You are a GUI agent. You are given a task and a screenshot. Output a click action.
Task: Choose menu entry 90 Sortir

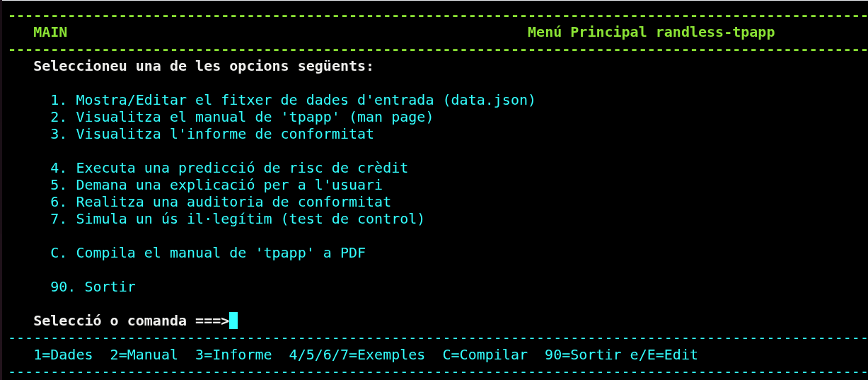[x=93, y=287]
